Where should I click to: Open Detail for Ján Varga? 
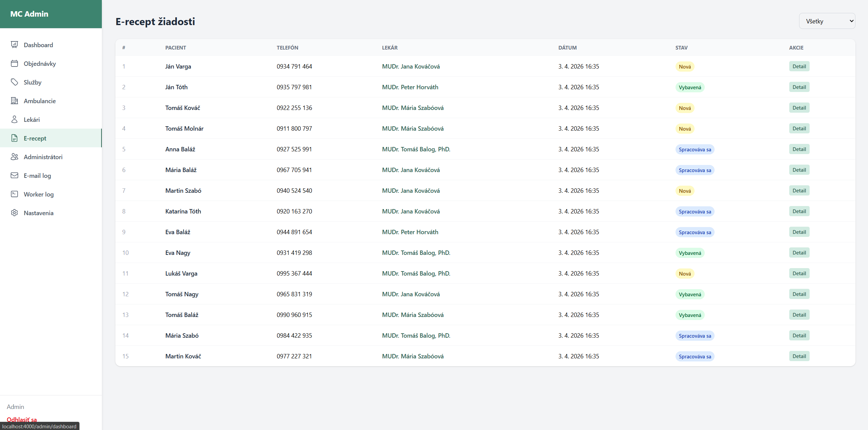(799, 67)
